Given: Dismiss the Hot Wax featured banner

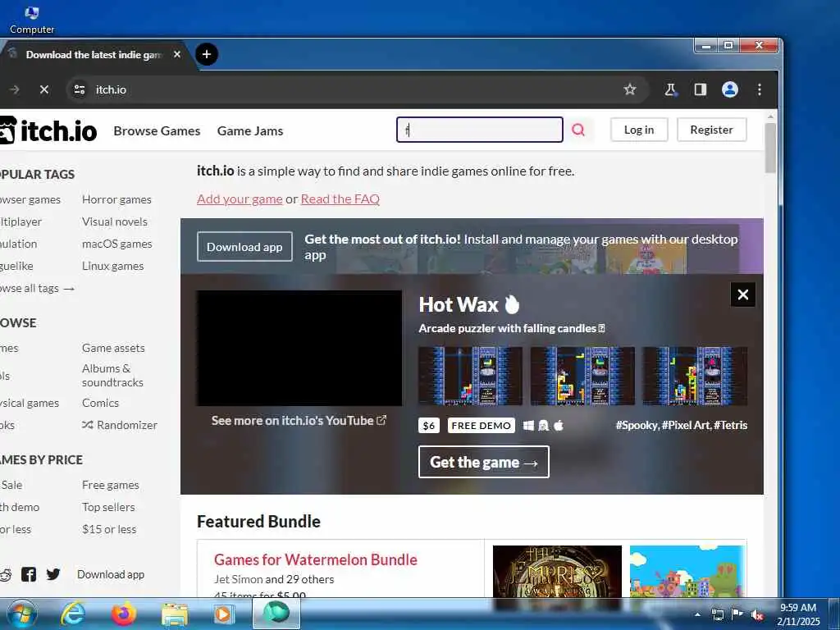Looking at the screenshot, I should (x=743, y=294).
